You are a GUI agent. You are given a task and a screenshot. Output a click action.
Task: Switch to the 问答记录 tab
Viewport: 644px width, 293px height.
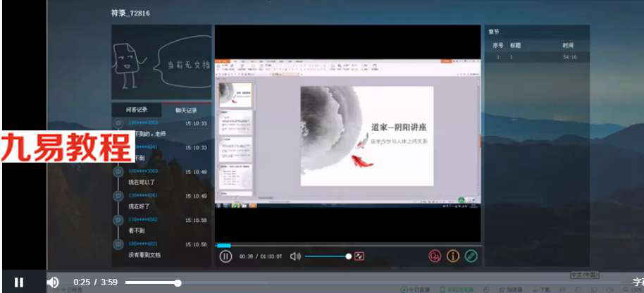point(137,110)
